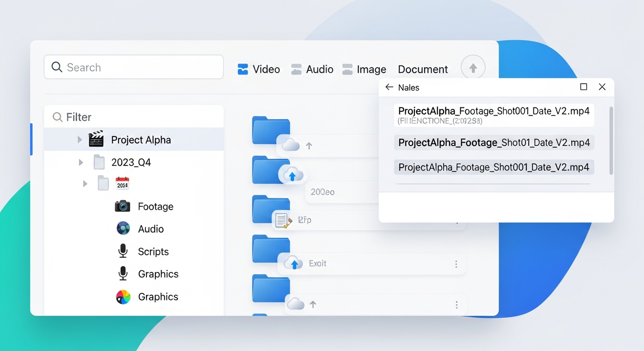644x351 pixels.
Task: Expand the 2054 calendar tree item
Action: tap(85, 184)
